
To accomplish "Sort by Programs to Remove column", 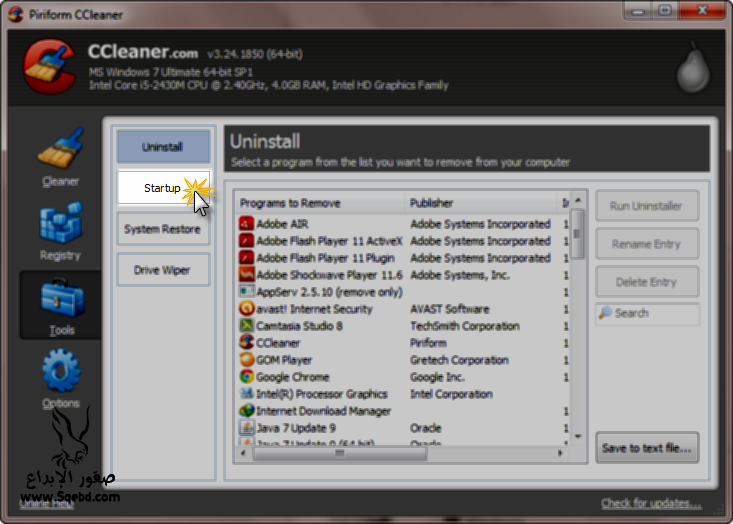I will [320, 203].
